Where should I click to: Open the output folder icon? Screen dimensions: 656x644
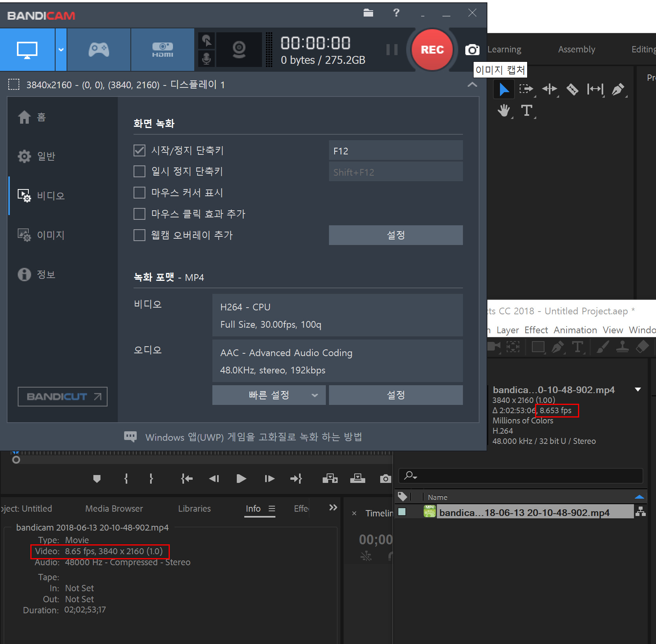coord(368,13)
